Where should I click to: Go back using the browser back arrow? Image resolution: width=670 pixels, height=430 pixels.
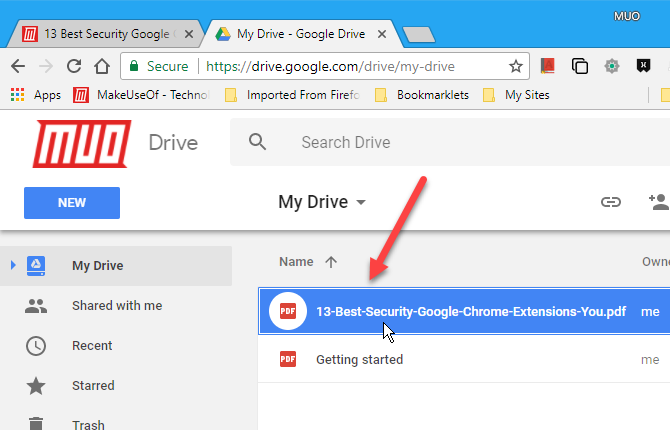[x=18, y=66]
